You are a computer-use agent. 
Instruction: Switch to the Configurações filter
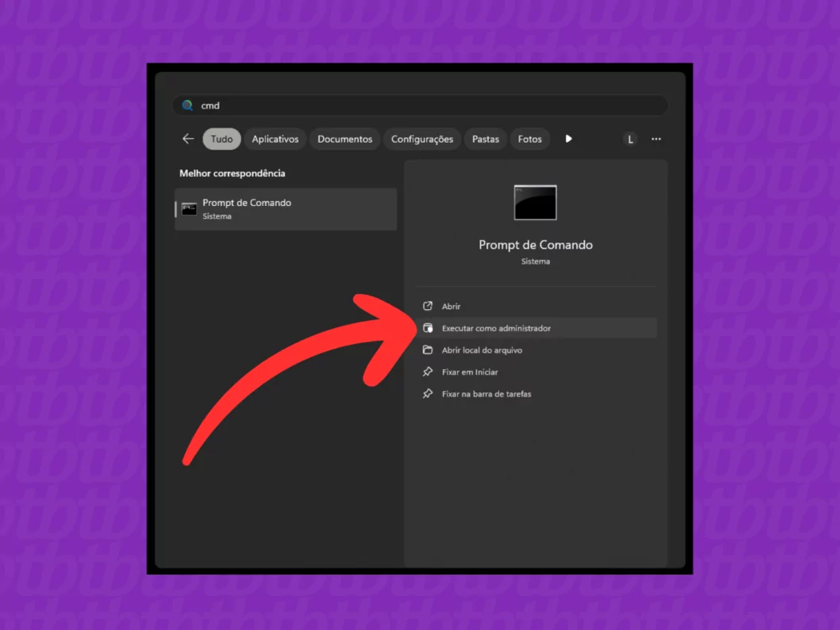(422, 139)
